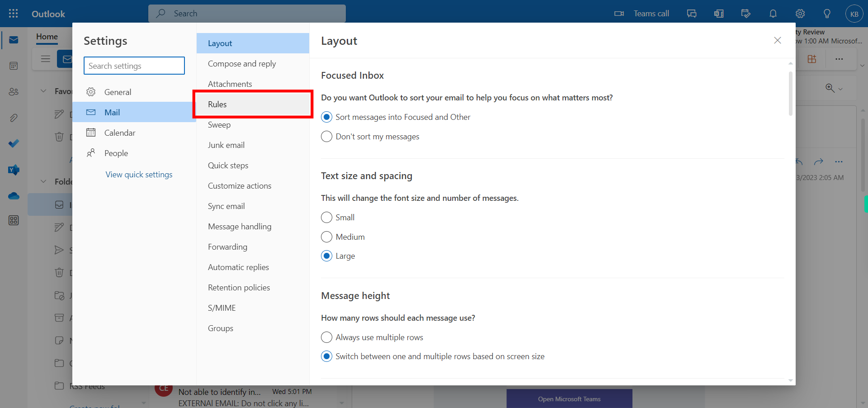
Task: Click the View quick settings link
Action: click(139, 175)
